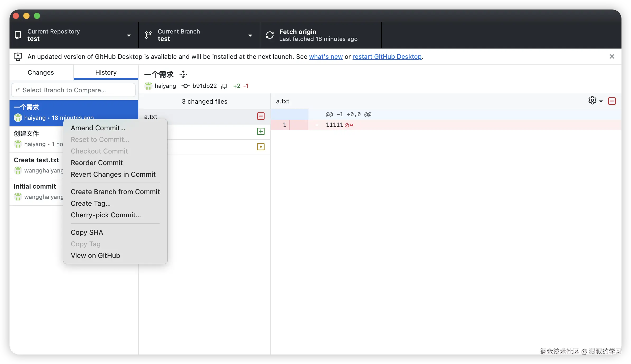Open diff settings gear menu
Image resolution: width=631 pixels, height=364 pixels.
(x=592, y=101)
